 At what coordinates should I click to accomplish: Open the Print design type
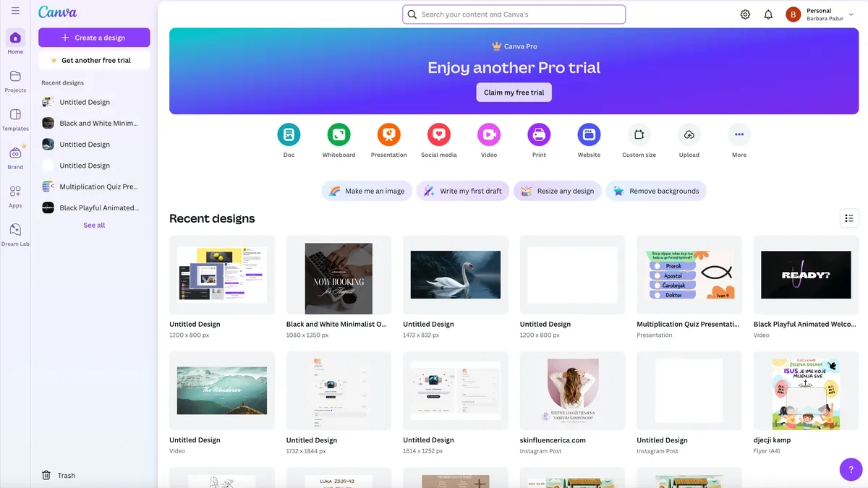(538, 134)
